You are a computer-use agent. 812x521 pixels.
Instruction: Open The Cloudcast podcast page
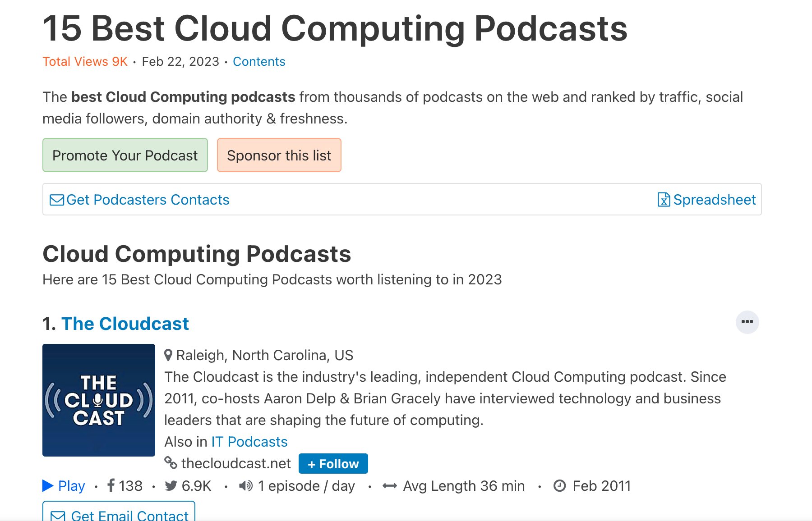click(x=125, y=324)
